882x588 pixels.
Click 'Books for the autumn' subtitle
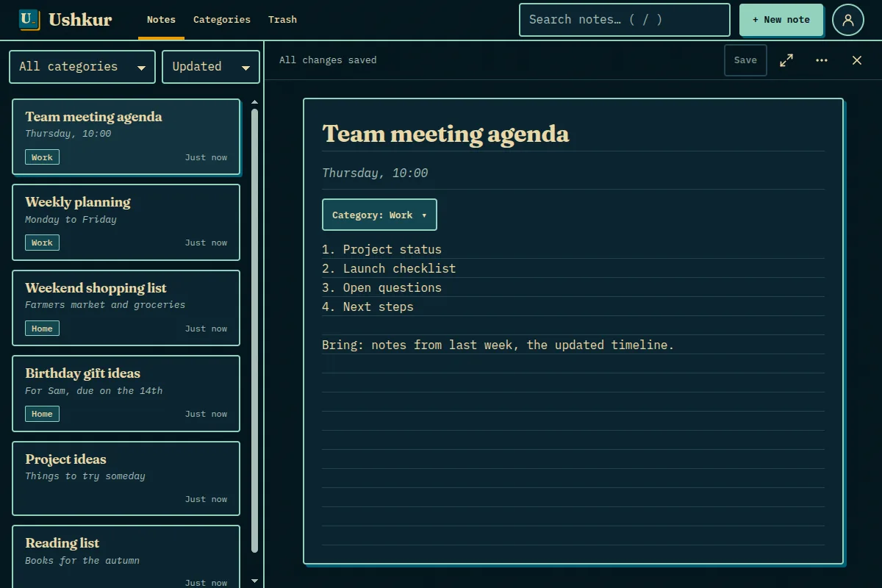click(82, 560)
